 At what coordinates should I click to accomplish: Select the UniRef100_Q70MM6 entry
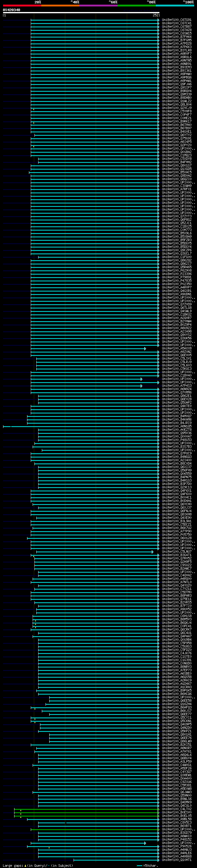pos(176,393)
